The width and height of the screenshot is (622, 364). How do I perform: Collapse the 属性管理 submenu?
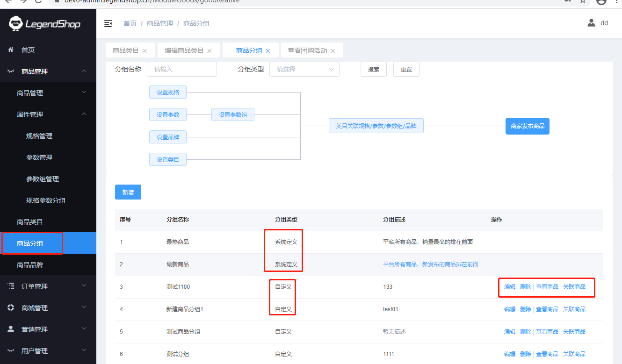click(84, 114)
